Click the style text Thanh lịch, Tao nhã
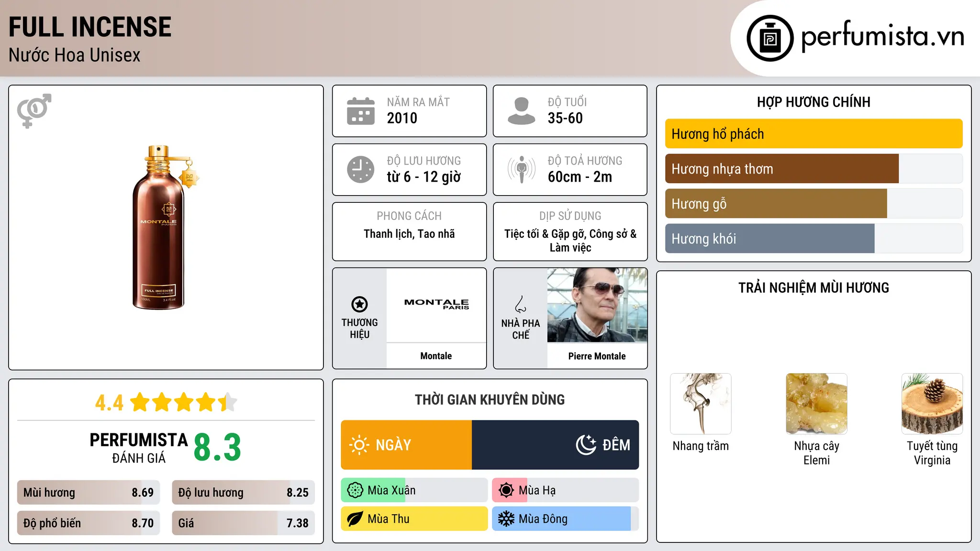The image size is (980, 551). tap(409, 234)
